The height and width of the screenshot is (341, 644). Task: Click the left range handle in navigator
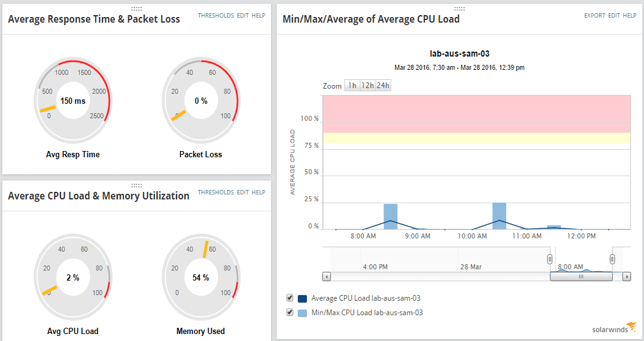click(x=550, y=259)
